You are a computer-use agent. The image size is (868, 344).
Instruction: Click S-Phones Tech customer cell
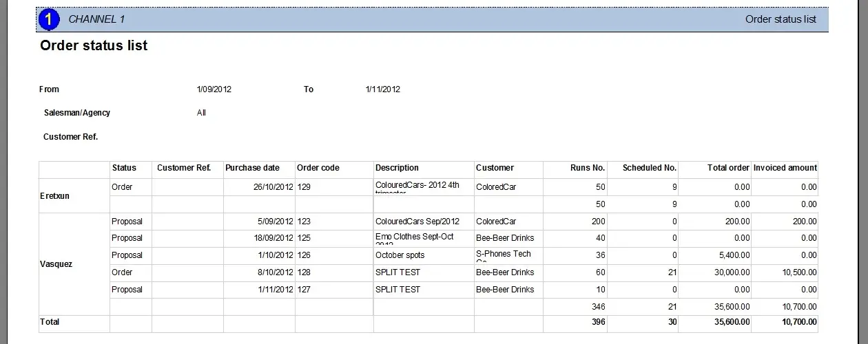pos(503,255)
